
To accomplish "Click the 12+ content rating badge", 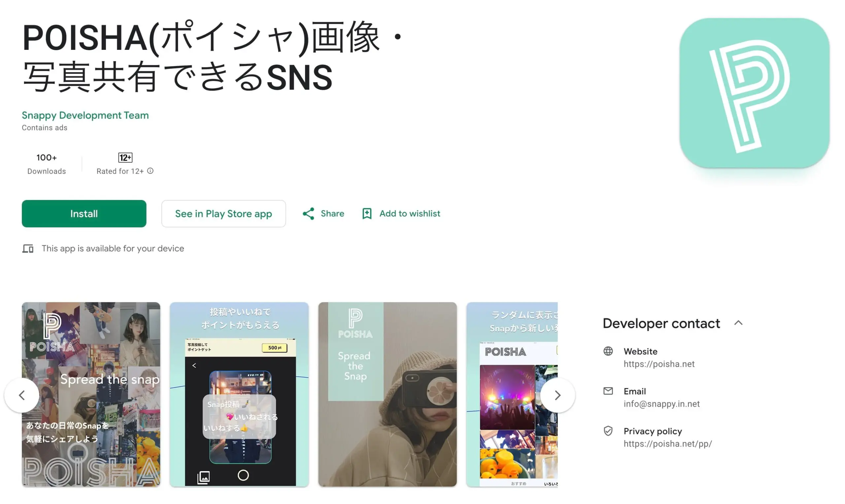I will click(124, 157).
